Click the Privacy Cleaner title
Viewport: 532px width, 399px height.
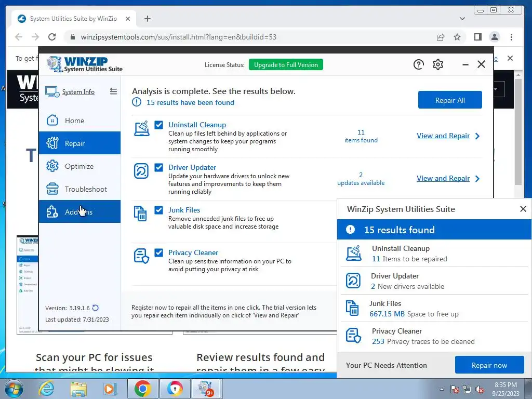pyautogui.click(x=193, y=252)
